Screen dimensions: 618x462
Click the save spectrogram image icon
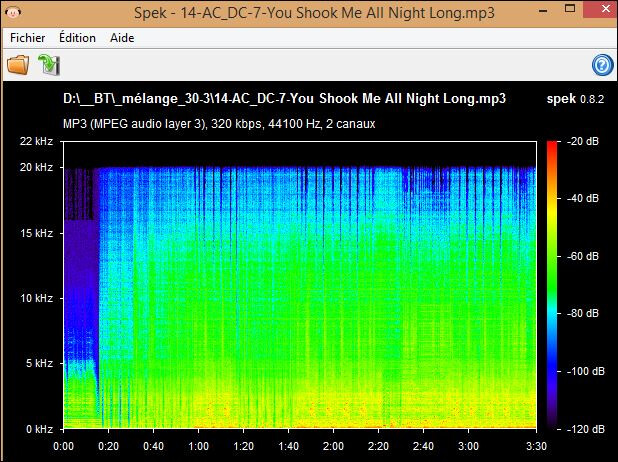point(49,65)
